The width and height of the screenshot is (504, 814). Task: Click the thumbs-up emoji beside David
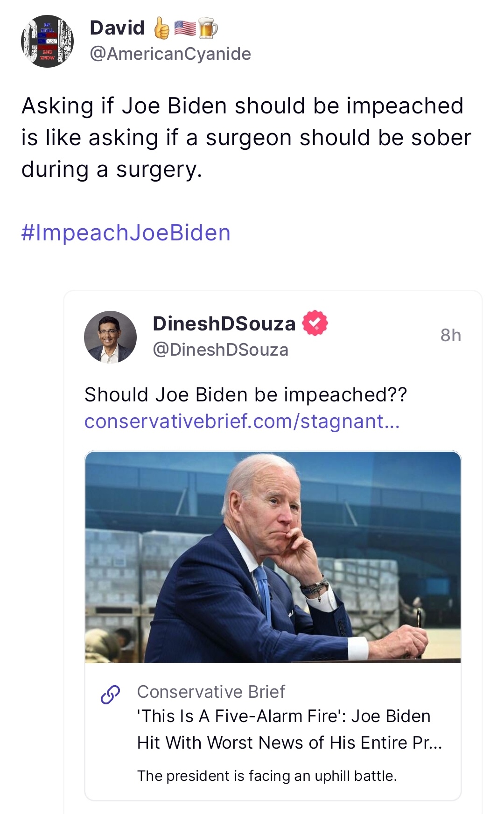[x=161, y=28]
